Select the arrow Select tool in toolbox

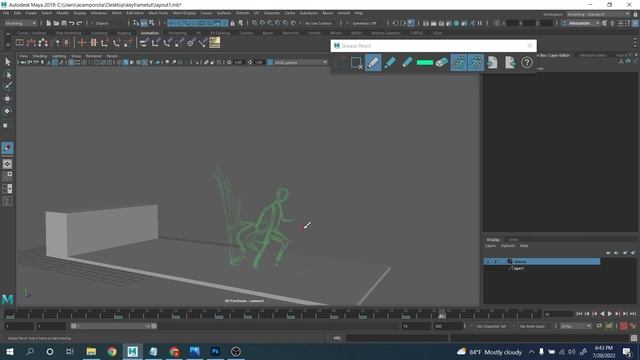tap(7, 62)
